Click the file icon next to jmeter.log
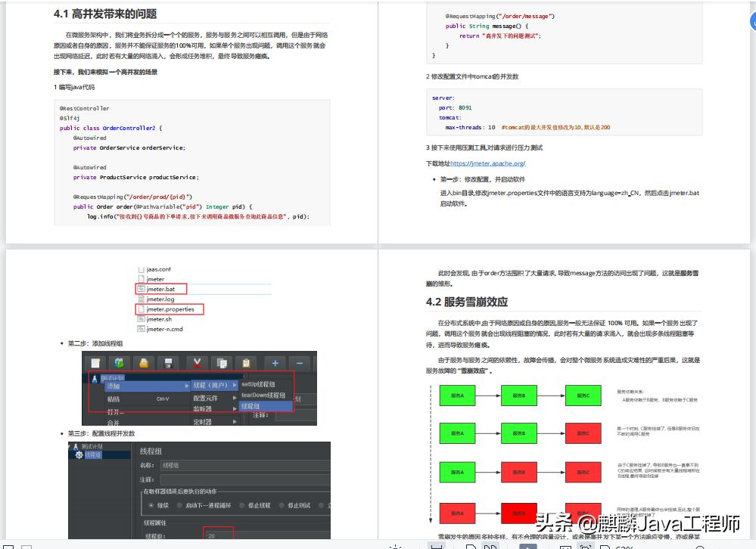This screenshot has width=756, height=549. [x=142, y=299]
